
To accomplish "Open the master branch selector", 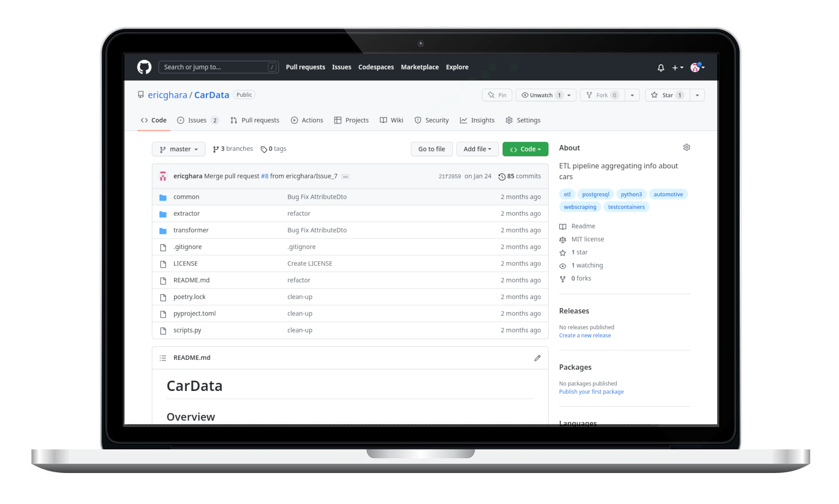I will (x=178, y=149).
